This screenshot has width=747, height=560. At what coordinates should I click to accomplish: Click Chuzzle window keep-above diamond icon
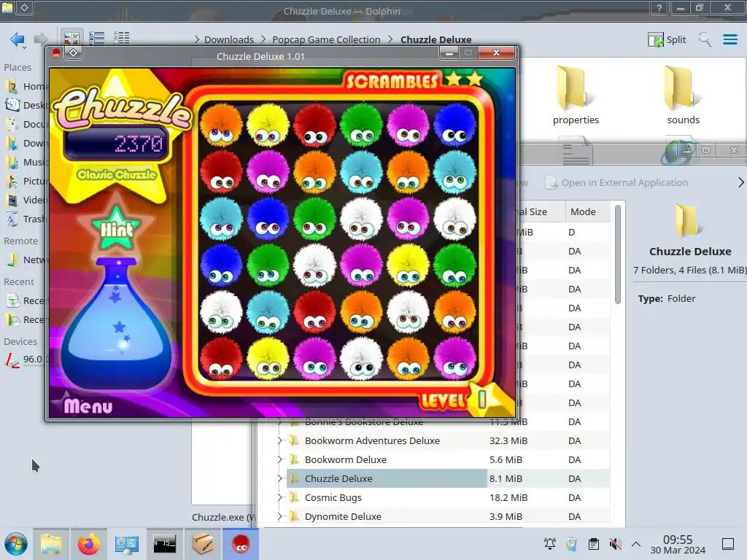(74, 52)
